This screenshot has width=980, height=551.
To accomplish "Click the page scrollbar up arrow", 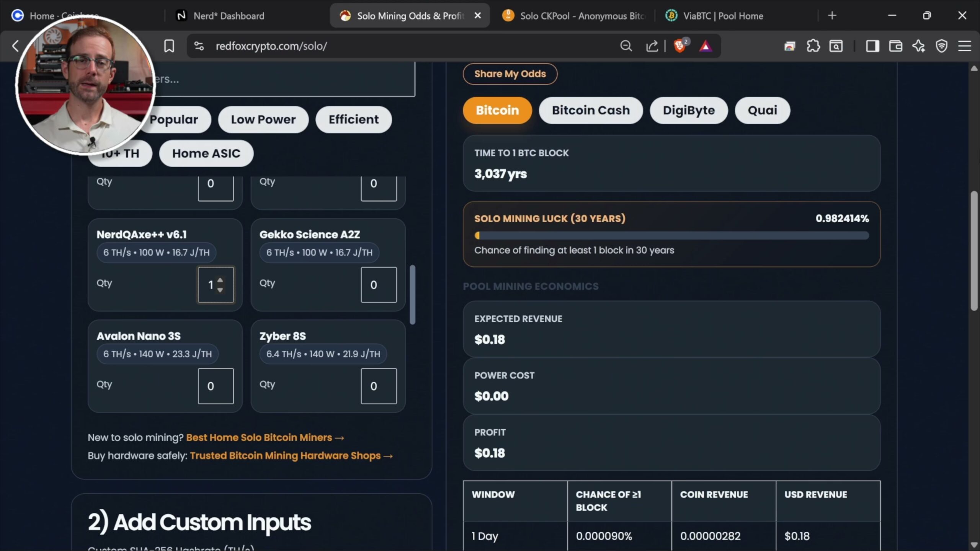I will pos(974,68).
